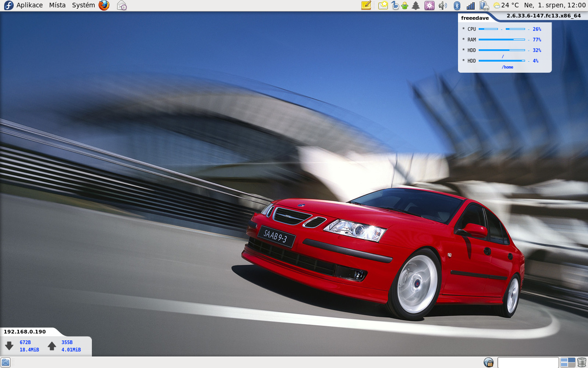Open the sticky notes applet

366,6
